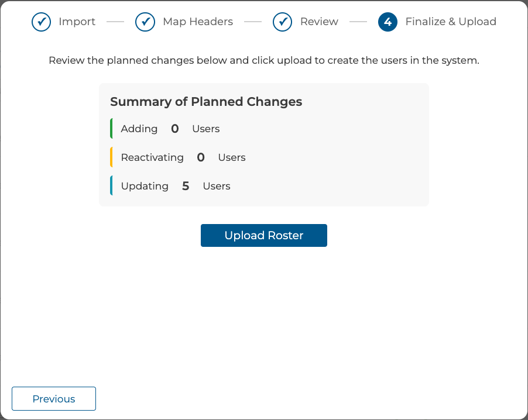Click the Reactivating row label
The height and width of the screenshot is (420, 528).
click(152, 157)
